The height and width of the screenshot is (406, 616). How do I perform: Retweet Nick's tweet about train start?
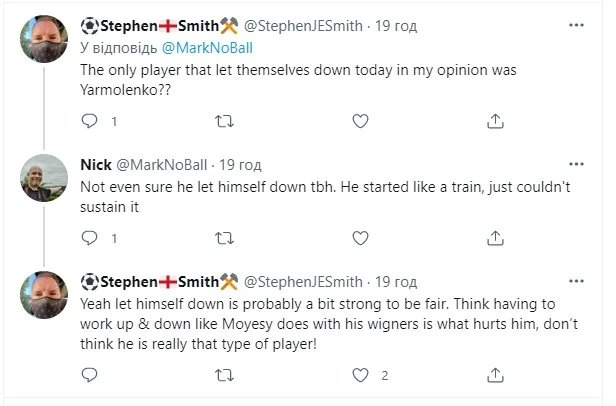[x=225, y=238]
